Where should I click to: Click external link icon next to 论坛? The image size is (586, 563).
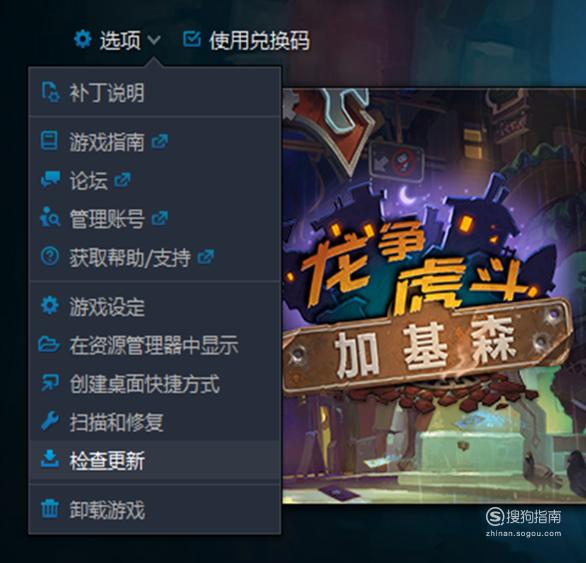[123, 180]
